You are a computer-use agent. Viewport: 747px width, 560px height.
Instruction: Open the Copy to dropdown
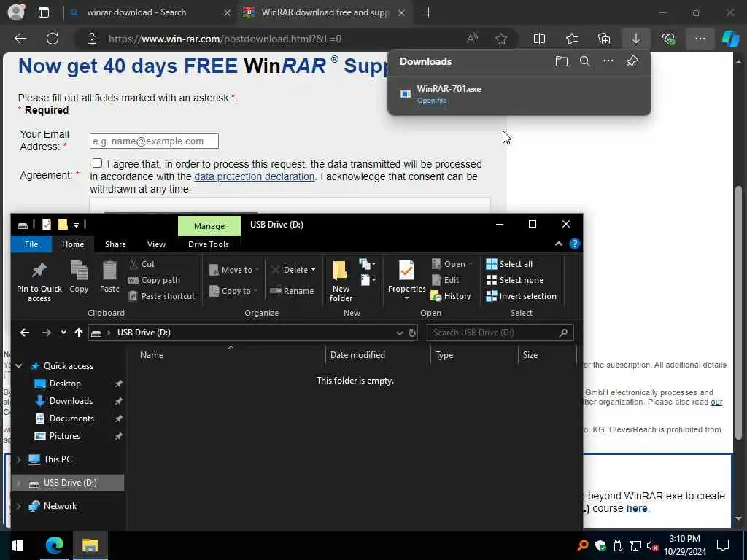233,291
